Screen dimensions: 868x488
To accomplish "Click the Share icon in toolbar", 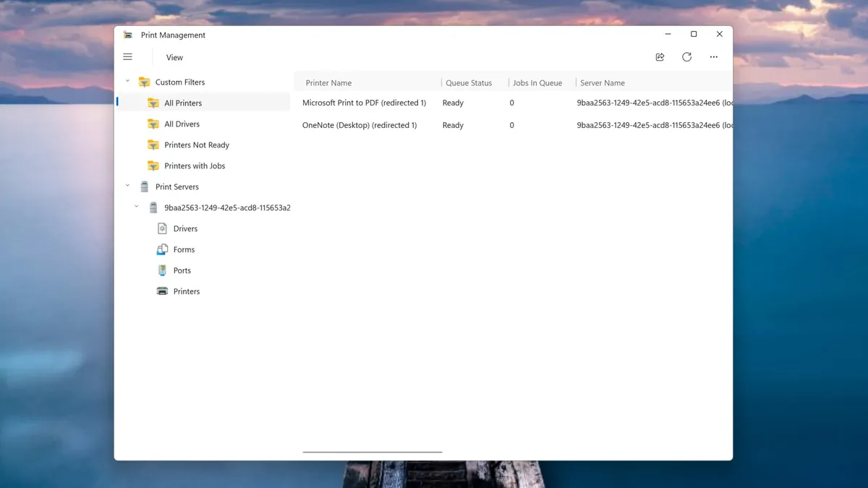I will point(660,57).
